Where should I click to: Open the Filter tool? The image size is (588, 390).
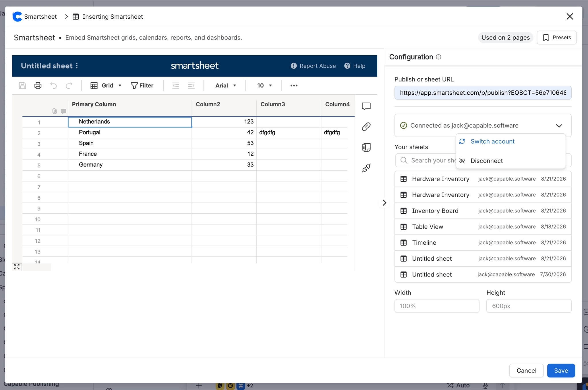[142, 85]
